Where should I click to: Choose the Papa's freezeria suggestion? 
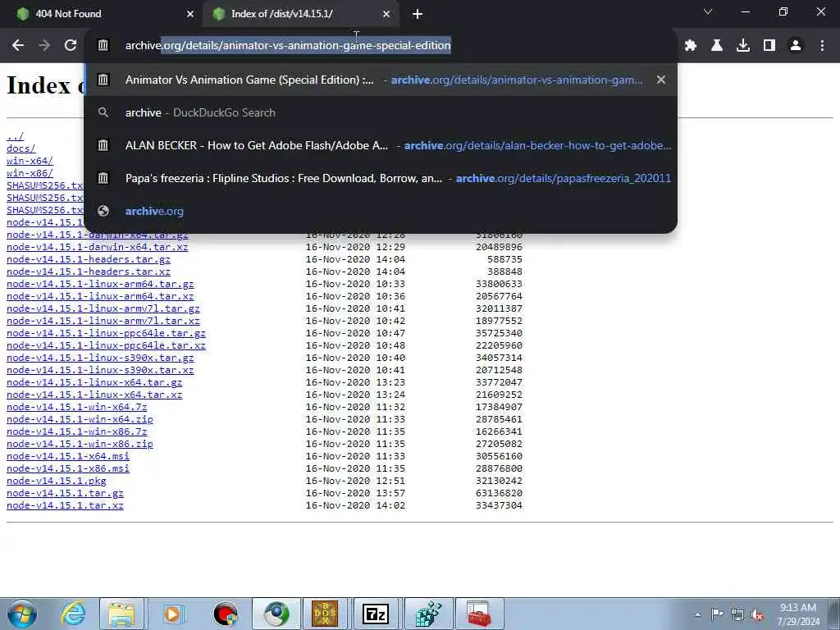point(381,178)
